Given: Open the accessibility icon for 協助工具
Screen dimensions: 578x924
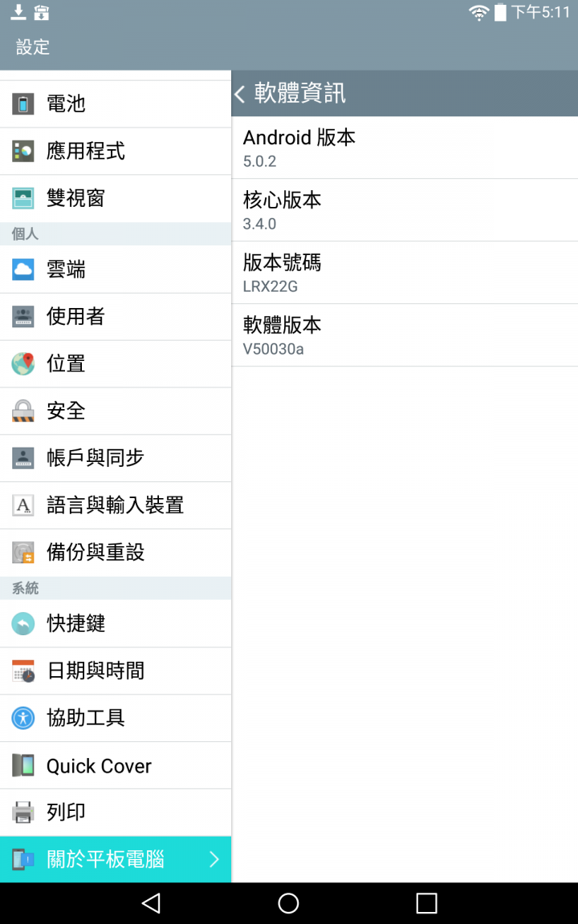Looking at the screenshot, I should tap(23, 718).
